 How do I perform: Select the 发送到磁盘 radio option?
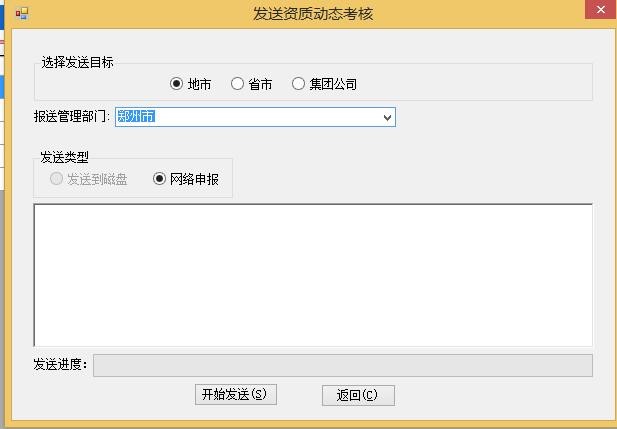click(x=56, y=179)
